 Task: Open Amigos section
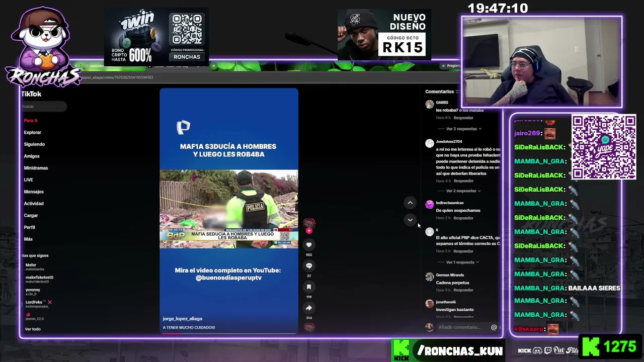(x=32, y=156)
